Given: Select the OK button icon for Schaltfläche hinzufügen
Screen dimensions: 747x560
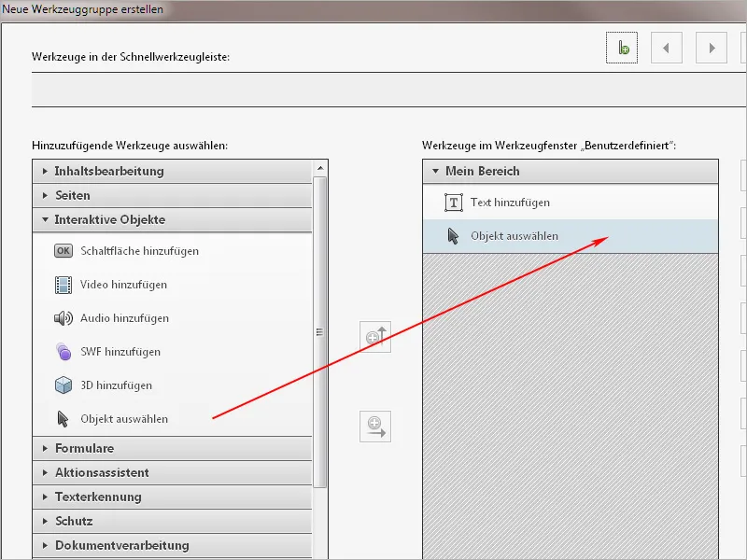Looking at the screenshot, I should [63, 251].
